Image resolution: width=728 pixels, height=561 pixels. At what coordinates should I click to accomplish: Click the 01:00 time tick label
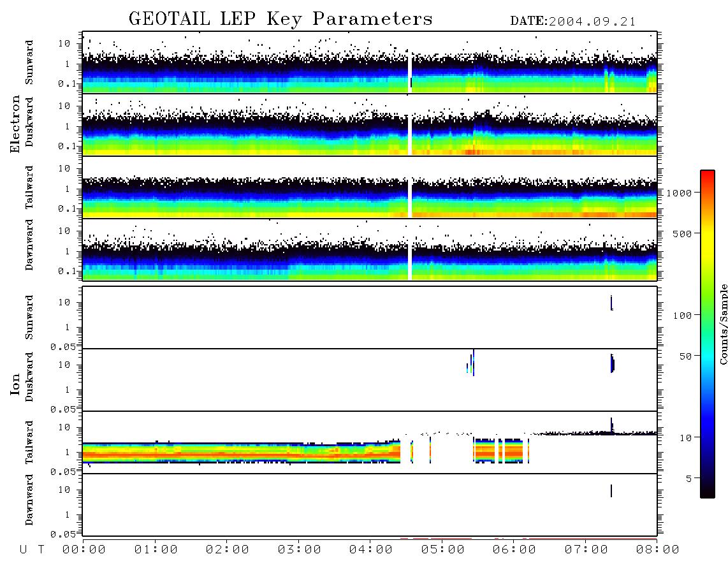coord(156,550)
